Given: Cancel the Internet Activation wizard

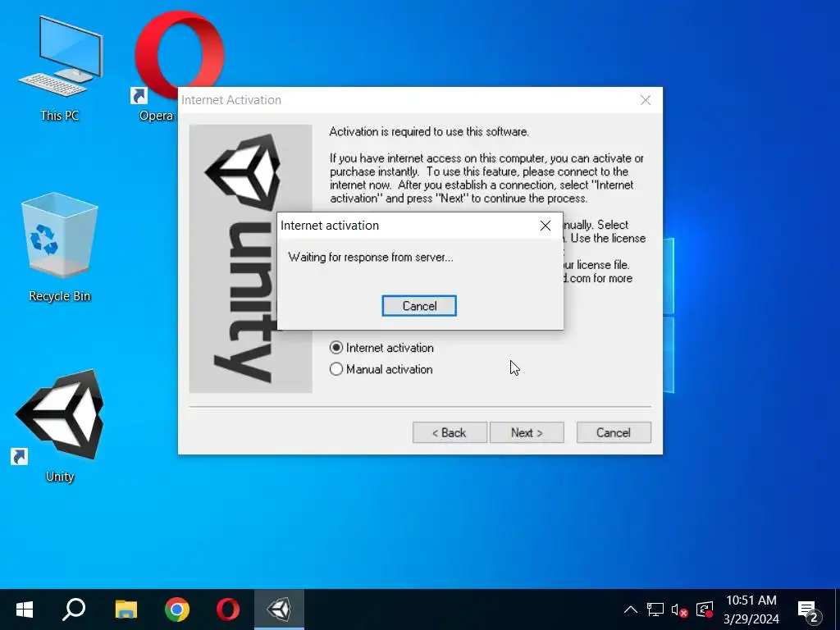Looking at the screenshot, I should coord(614,432).
